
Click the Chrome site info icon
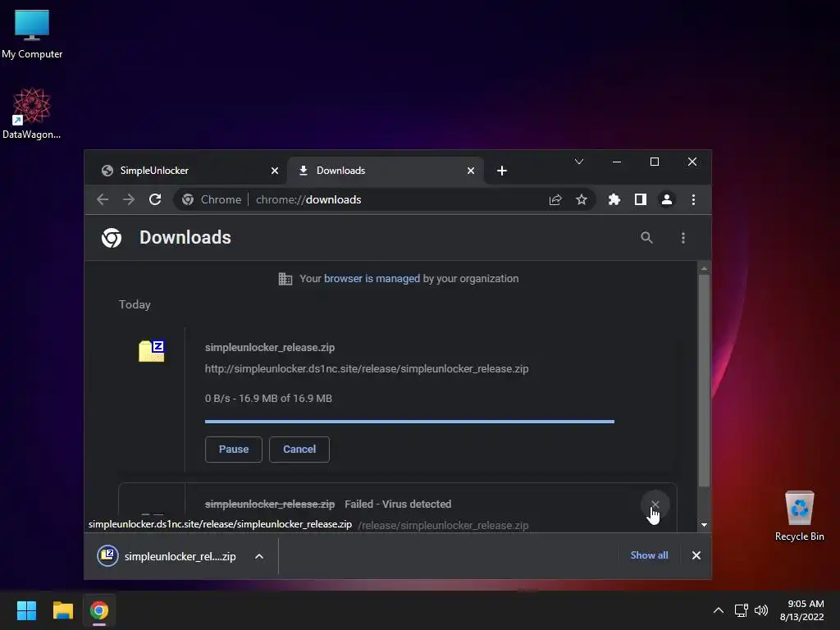(188, 199)
